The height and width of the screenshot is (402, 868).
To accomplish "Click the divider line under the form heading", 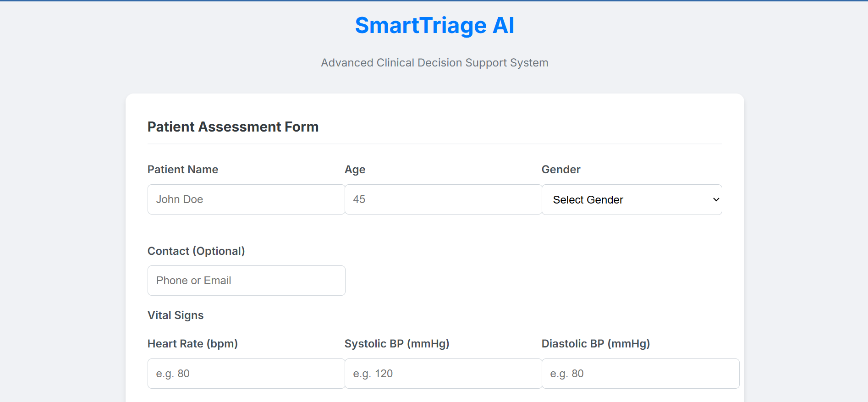I will coord(434,143).
